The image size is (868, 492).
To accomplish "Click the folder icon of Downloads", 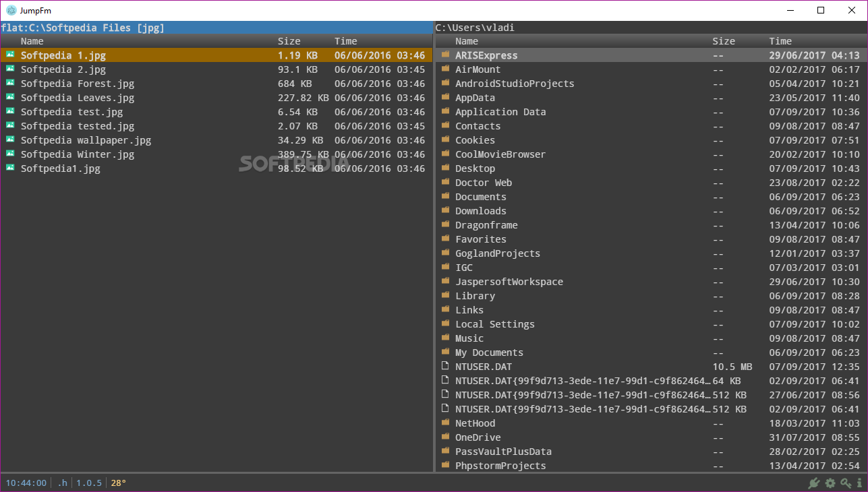I will pyautogui.click(x=445, y=210).
